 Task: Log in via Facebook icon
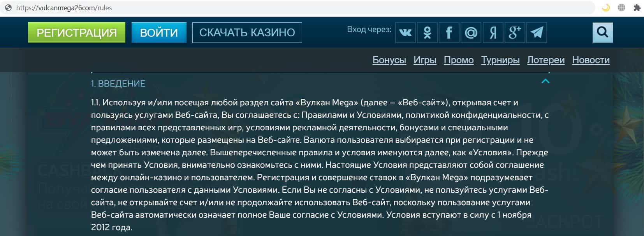click(449, 32)
